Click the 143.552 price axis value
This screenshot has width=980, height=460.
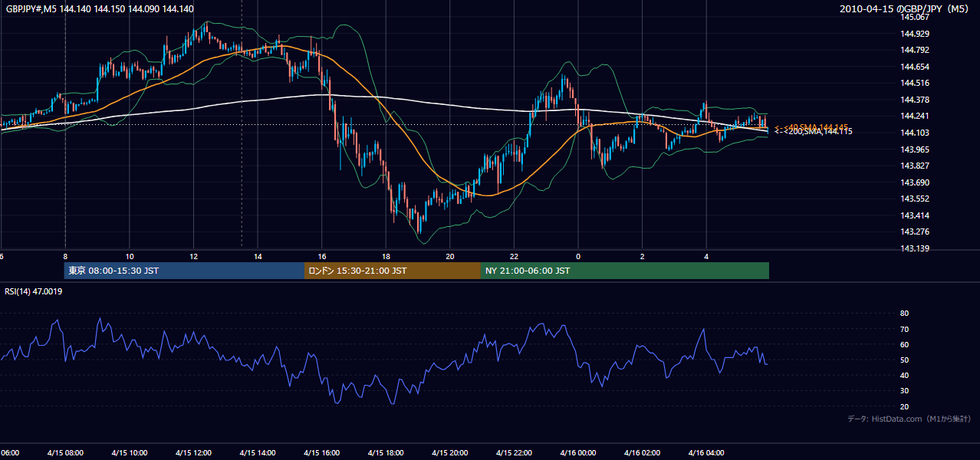pos(915,199)
